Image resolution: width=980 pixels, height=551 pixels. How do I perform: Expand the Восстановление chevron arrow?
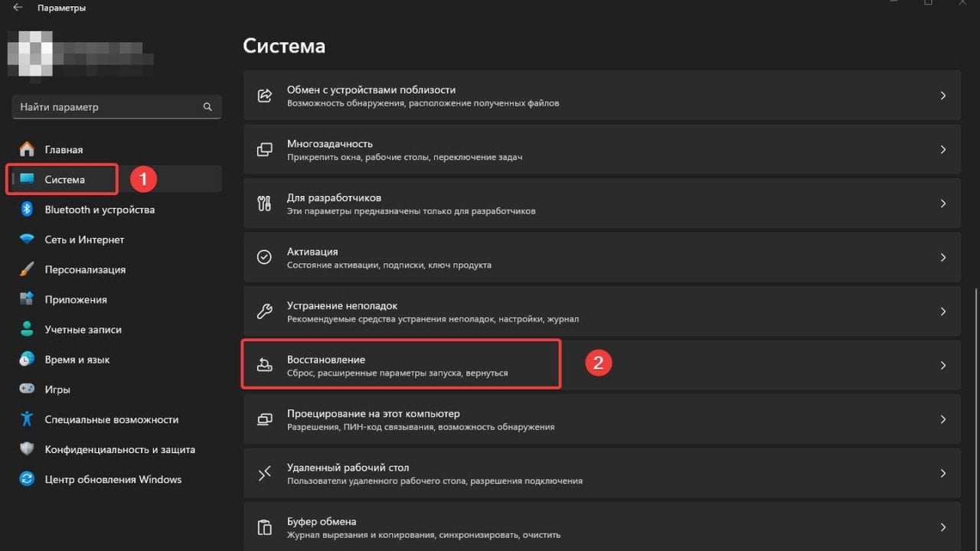click(942, 366)
